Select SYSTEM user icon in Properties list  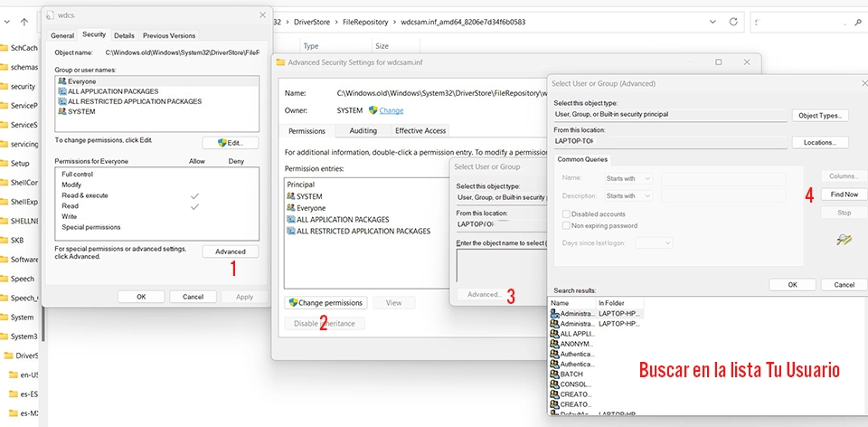(61, 111)
